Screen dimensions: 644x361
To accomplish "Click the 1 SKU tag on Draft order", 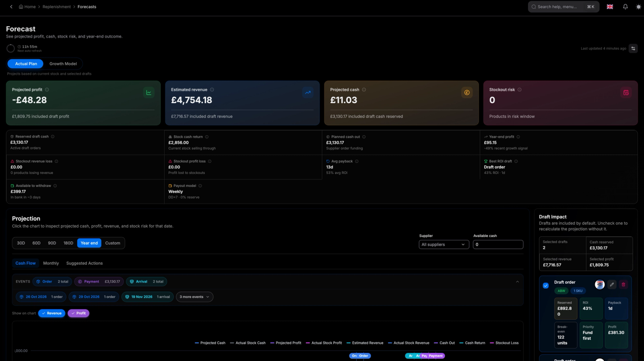I will pyautogui.click(x=578, y=291).
